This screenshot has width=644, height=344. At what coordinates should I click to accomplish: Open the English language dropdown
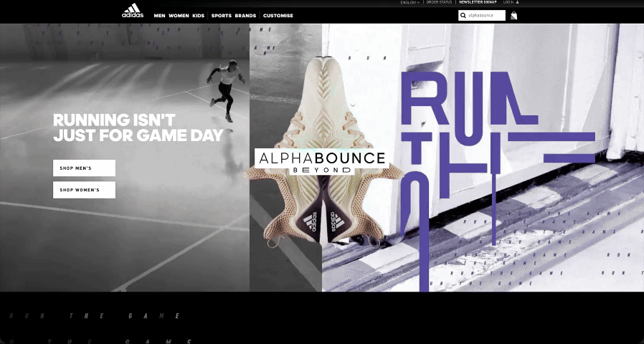(x=410, y=2)
